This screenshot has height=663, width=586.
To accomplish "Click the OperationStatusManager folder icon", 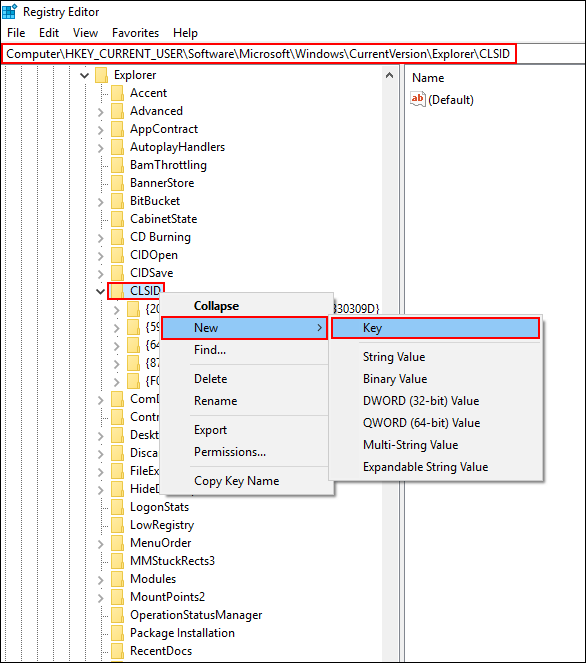I will click(x=117, y=615).
